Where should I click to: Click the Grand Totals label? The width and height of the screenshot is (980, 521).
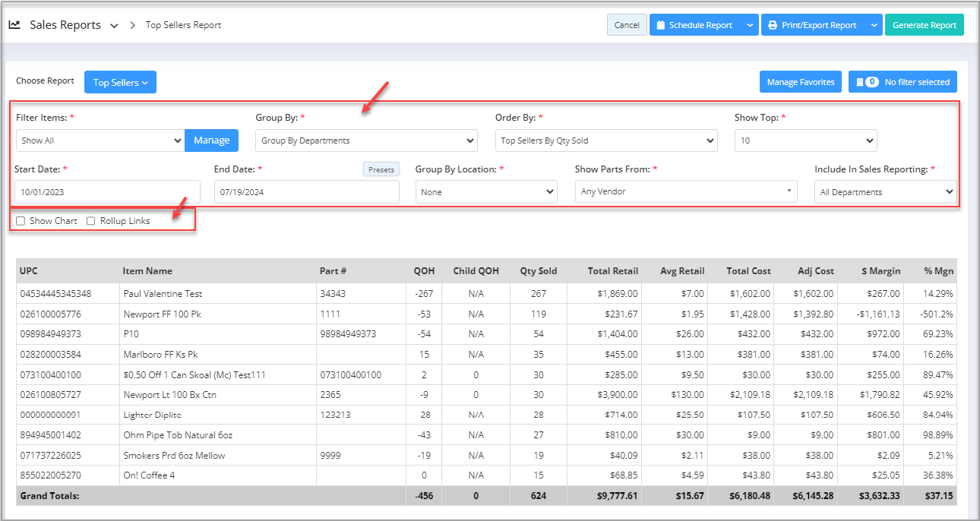(x=49, y=496)
